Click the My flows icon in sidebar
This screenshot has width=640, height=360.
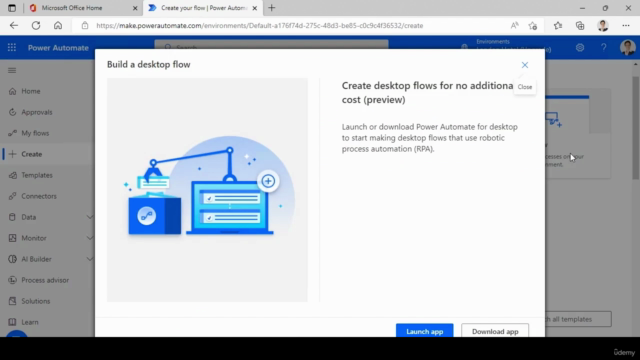(x=12, y=133)
